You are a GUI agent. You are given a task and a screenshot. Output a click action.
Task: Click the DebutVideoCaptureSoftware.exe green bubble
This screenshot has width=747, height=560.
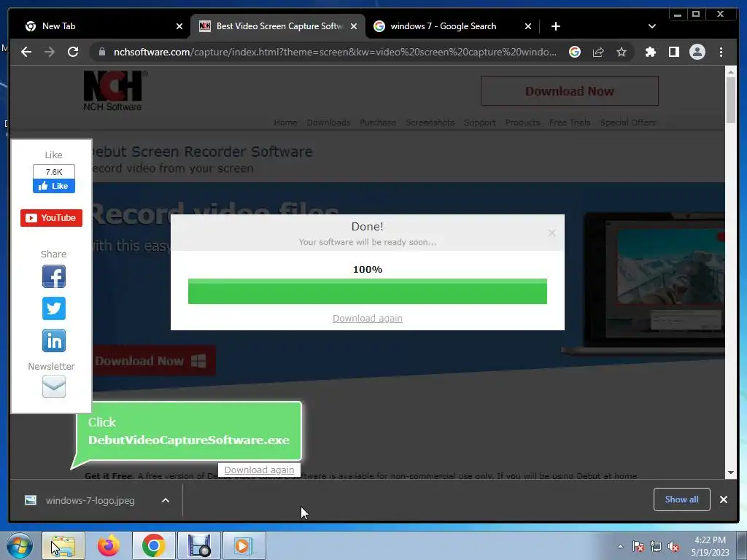[x=189, y=432]
